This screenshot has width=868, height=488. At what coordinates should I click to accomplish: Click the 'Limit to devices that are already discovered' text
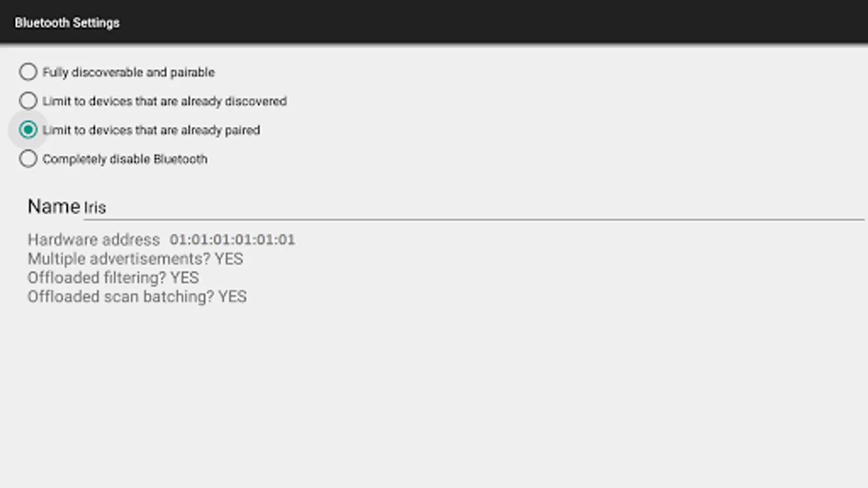(x=164, y=101)
